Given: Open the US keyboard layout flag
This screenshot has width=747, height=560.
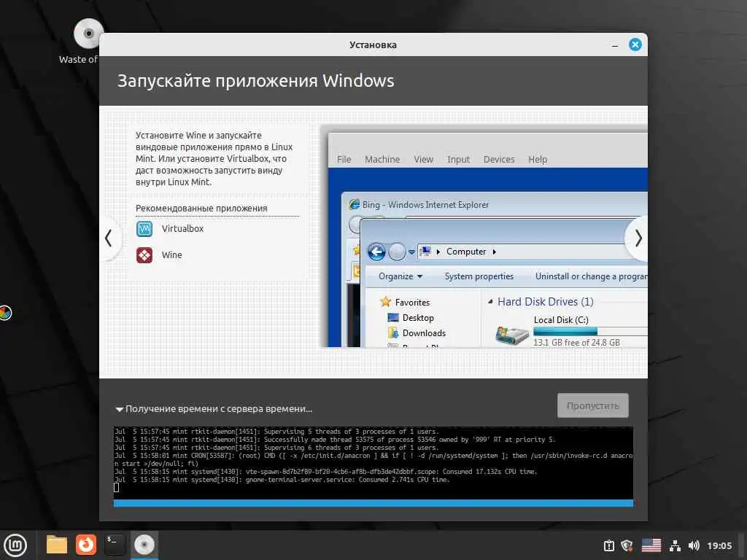Looking at the screenshot, I should click(x=651, y=545).
